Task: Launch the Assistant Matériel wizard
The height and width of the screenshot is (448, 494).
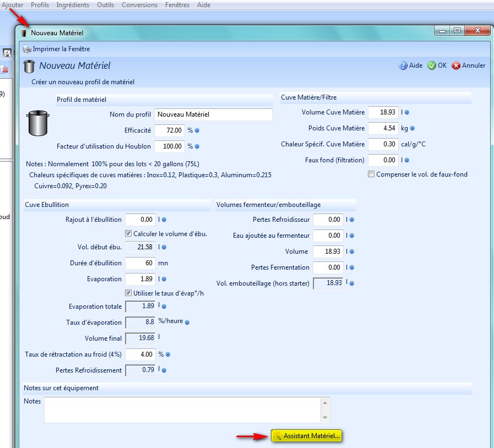Action: point(306,436)
